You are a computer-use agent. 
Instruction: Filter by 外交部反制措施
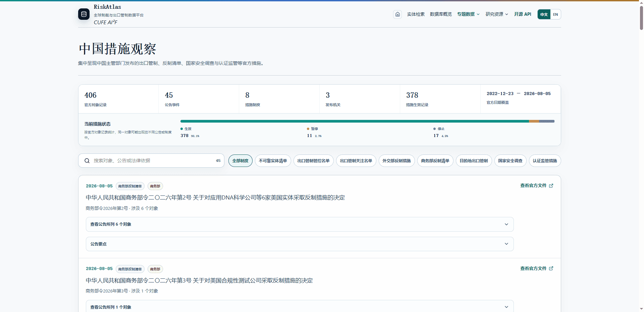(x=396, y=161)
